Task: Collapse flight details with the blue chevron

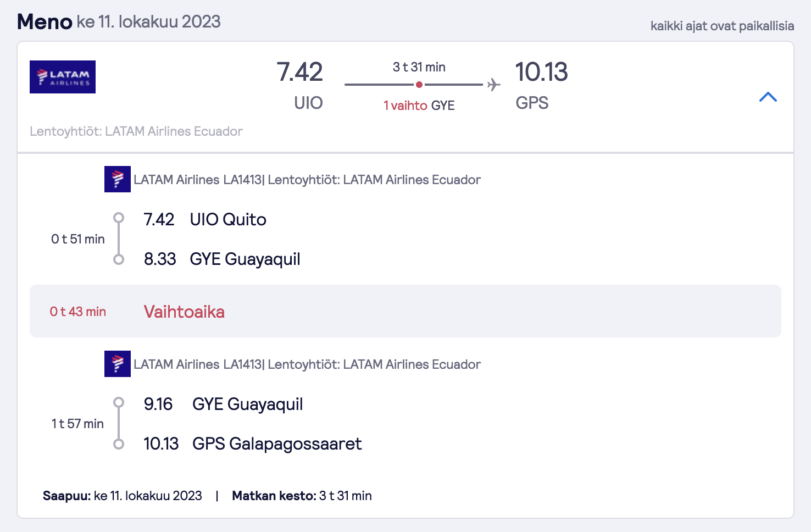Action: (768, 97)
